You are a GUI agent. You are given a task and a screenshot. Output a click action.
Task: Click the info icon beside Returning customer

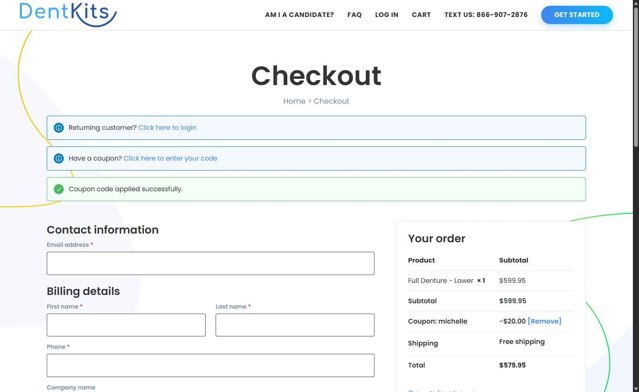coord(59,128)
